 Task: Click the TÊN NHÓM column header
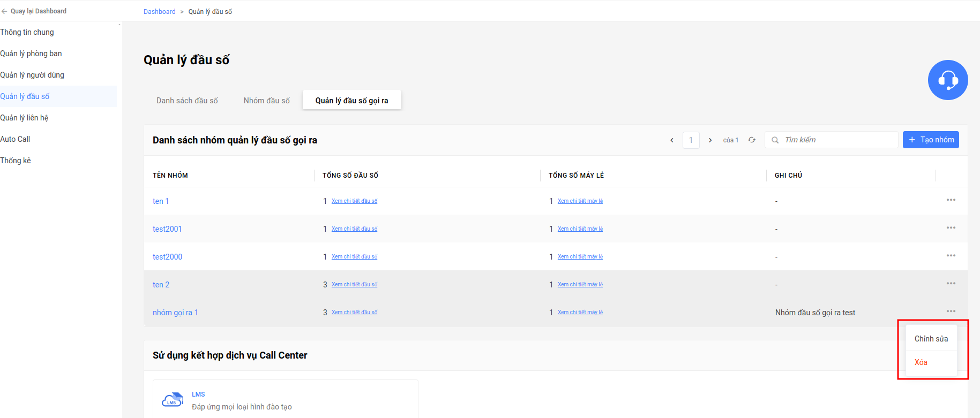click(x=170, y=176)
